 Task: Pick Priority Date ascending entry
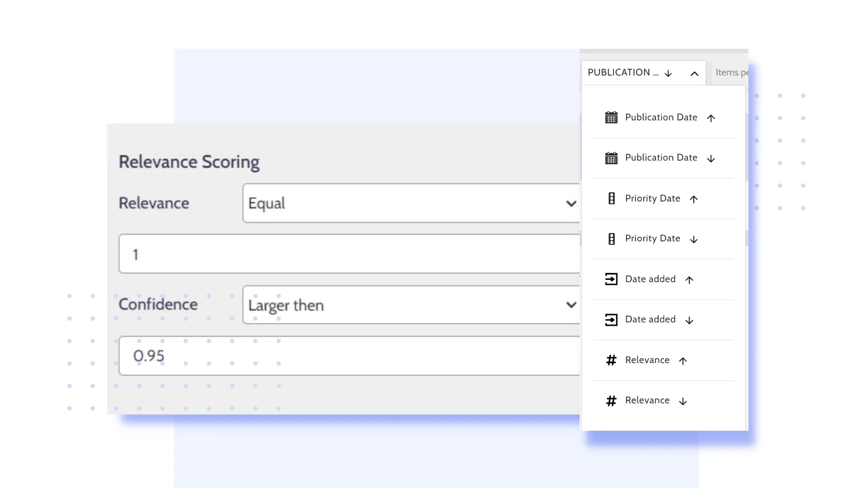[652, 198]
